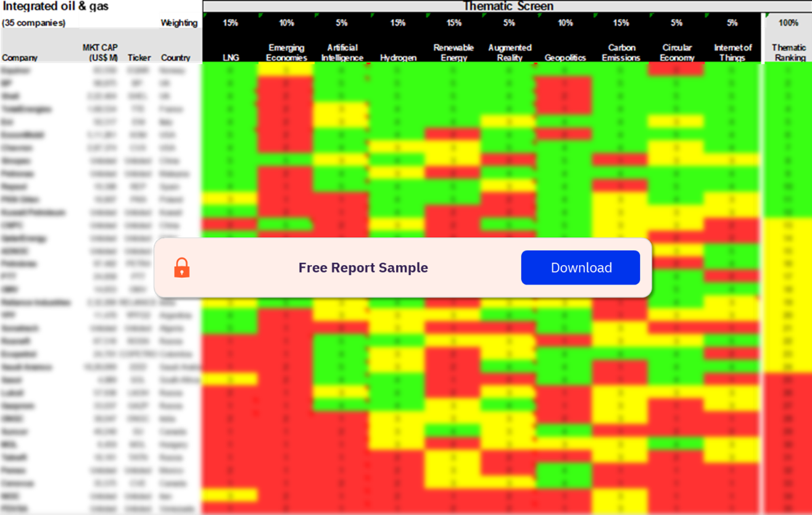Screen dimensions: 812x515
Task: Select the 'MKT CAP (US$ M)' column header
Action: click(100, 52)
